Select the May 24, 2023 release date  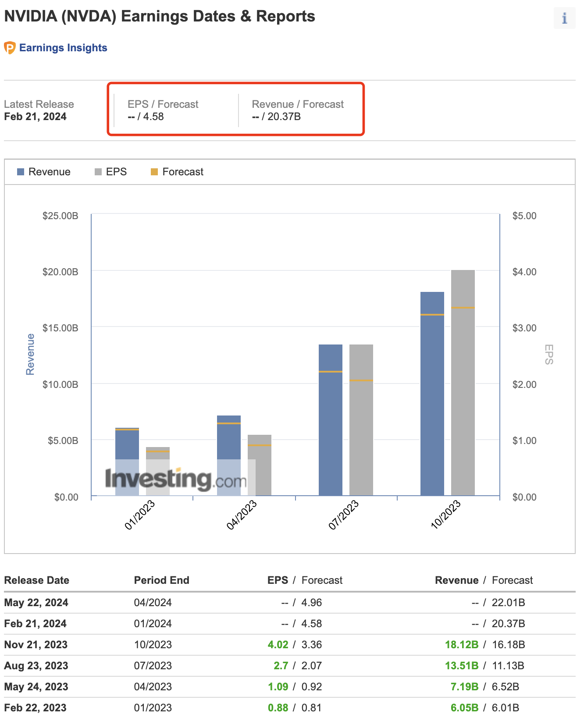coord(36,687)
